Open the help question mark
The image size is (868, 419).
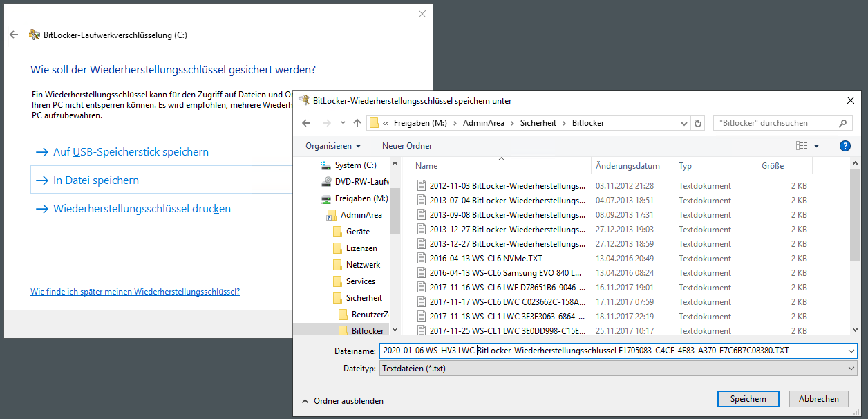pyautogui.click(x=845, y=146)
